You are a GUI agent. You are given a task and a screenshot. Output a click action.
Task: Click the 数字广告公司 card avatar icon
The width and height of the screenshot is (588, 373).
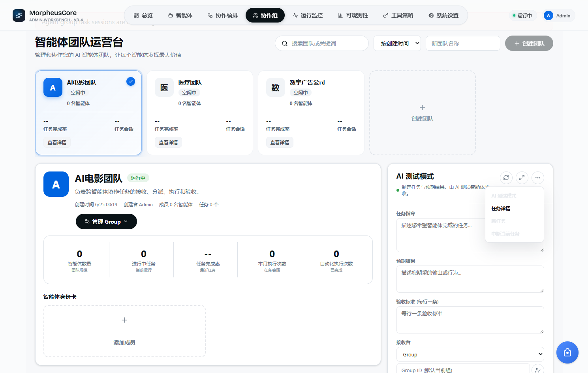point(276,87)
